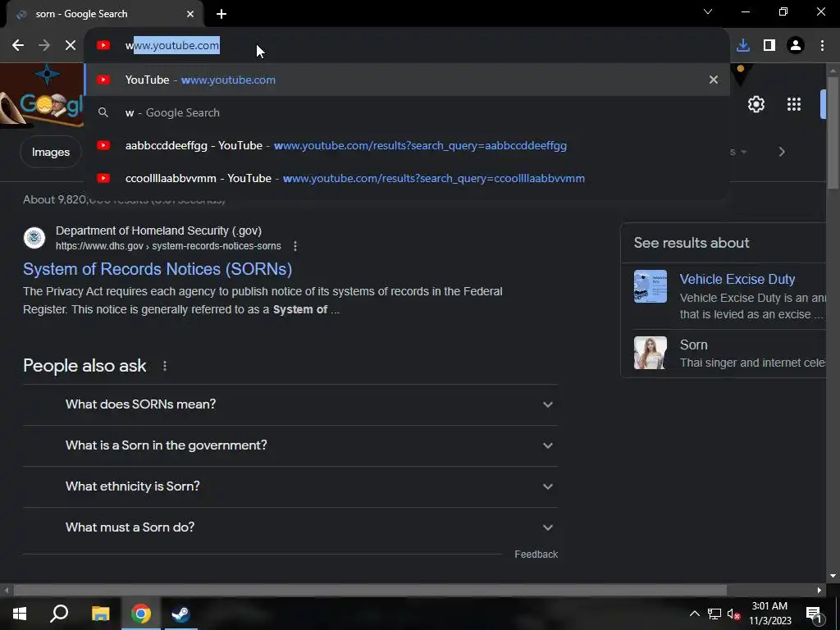
Task: Open Chrome three-dot menu
Action: click(x=822, y=46)
